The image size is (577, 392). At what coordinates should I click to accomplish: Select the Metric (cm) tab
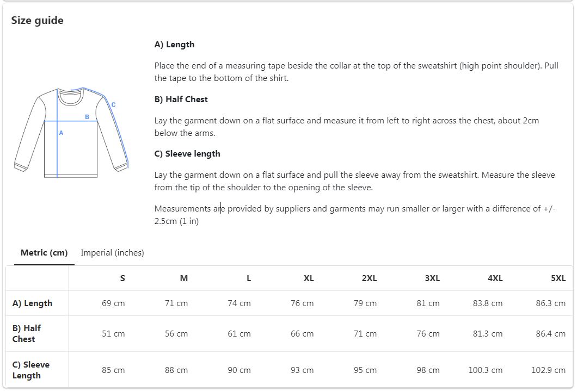coord(44,253)
